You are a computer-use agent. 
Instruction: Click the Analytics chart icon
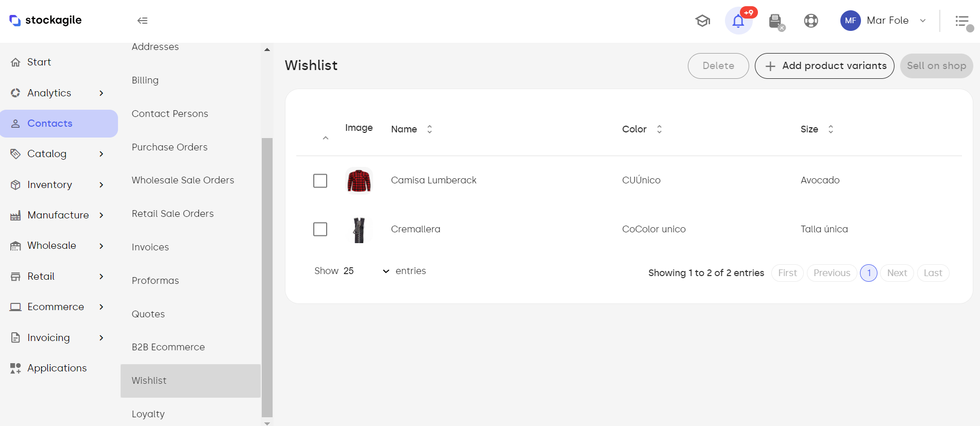(x=15, y=93)
